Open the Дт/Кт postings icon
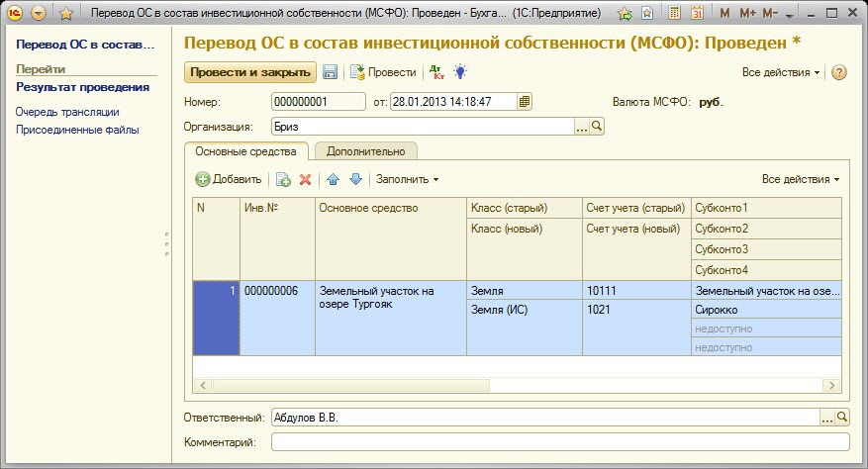This screenshot has width=868, height=469. [x=435, y=73]
